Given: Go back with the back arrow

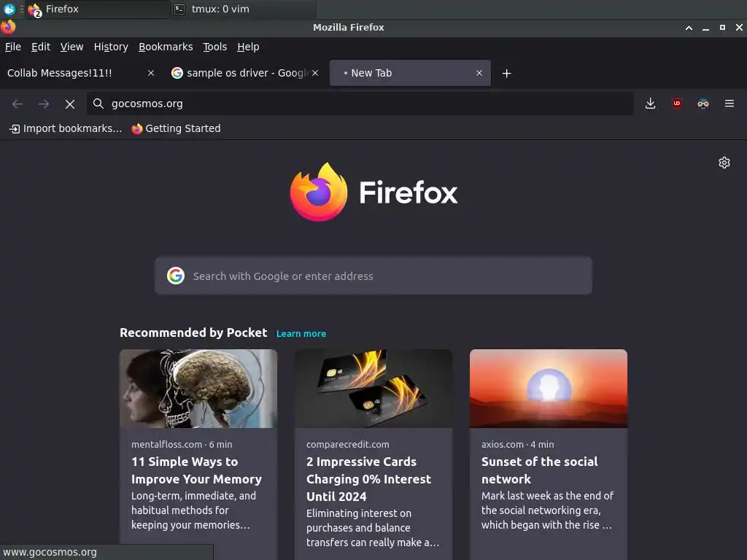Looking at the screenshot, I should click(x=18, y=104).
